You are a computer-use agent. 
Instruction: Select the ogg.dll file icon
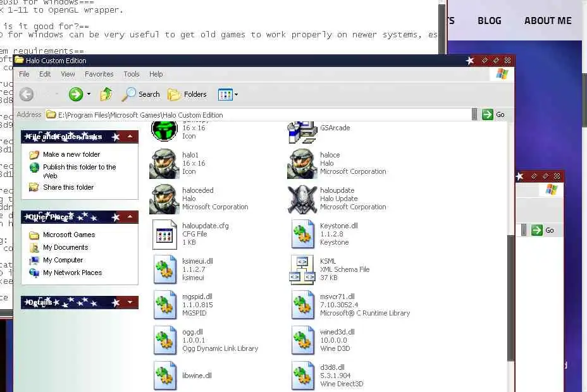164,341
